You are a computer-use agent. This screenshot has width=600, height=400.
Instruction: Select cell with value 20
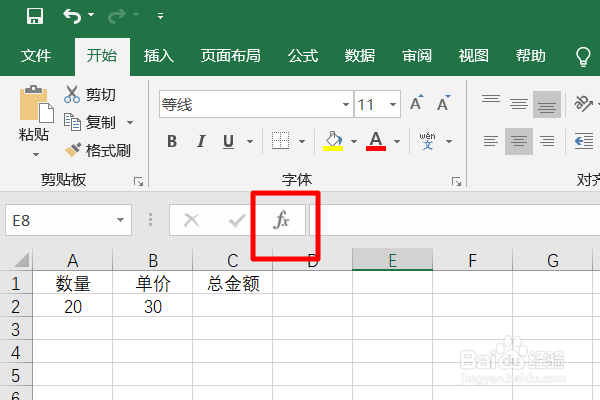tap(73, 307)
